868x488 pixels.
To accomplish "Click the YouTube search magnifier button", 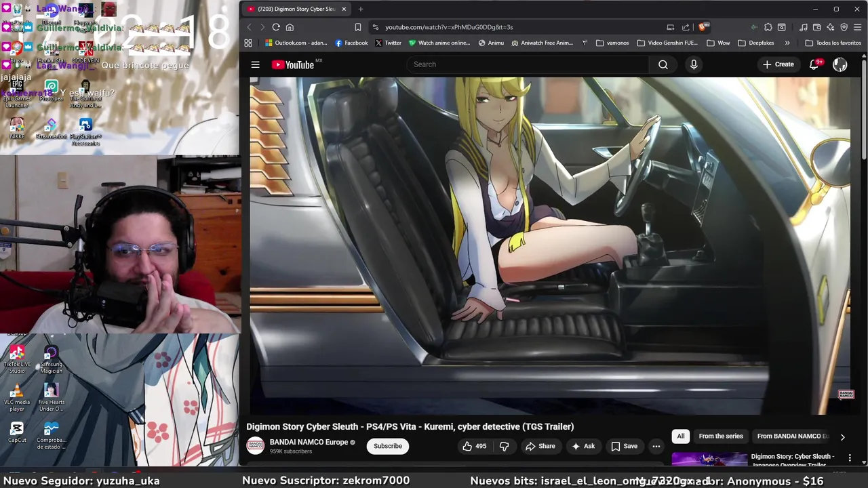I will pyautogui.click(x=663, y=64).
